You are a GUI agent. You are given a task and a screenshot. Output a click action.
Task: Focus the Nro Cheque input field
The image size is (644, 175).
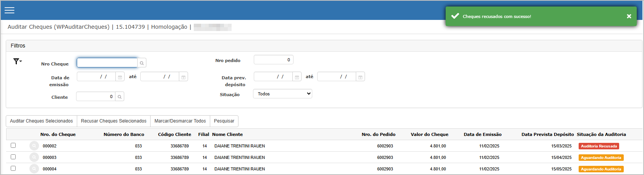tap(107, 63)
